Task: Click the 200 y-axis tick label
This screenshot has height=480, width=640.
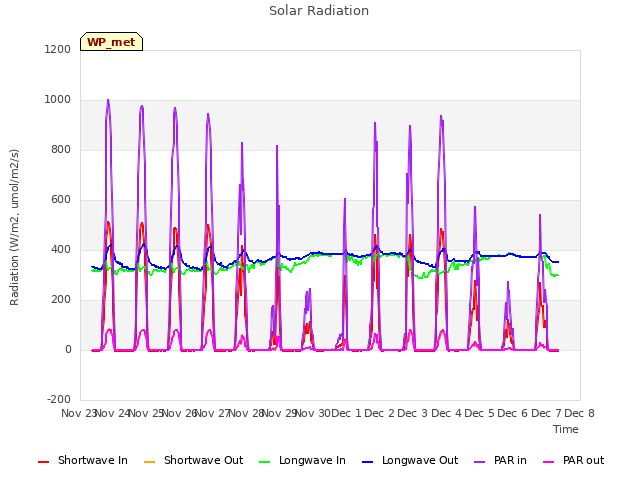Action: point(61,300)
